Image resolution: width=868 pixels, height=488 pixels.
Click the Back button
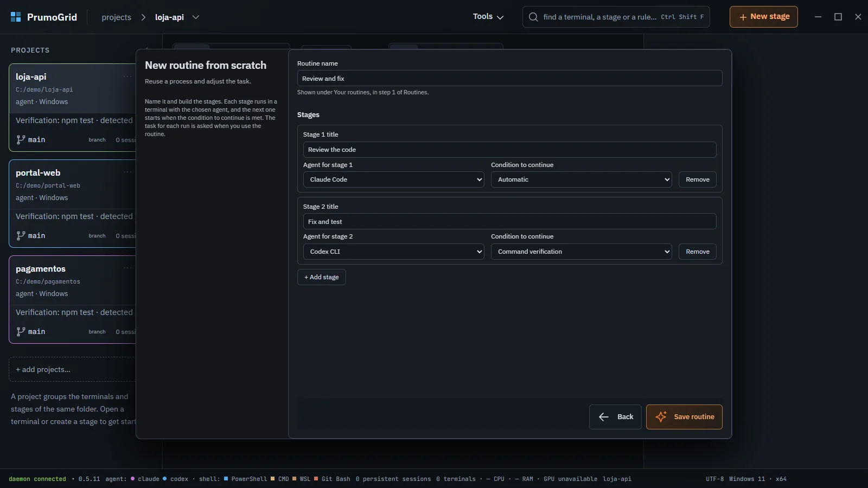coord(615,417)
